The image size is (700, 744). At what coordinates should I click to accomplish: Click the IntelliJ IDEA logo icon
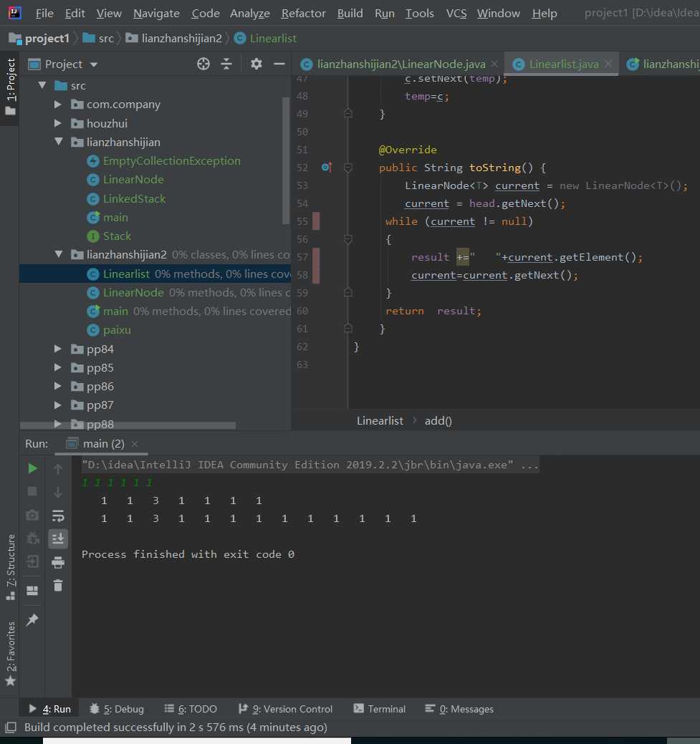point(15,13)
